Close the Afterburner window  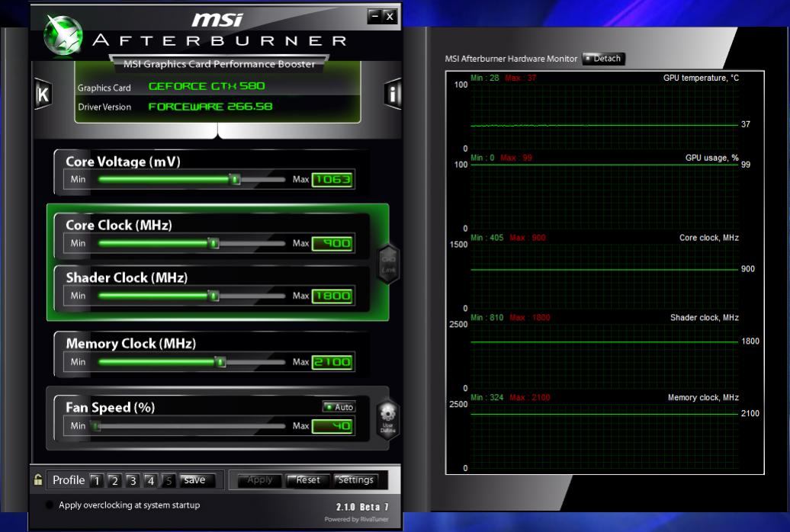tap(390, 16)
